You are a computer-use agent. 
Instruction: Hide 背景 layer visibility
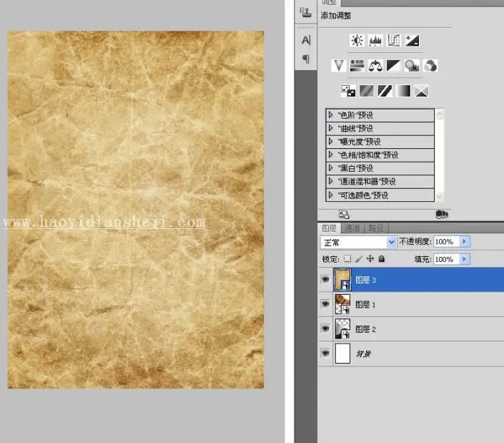point(325,353)
